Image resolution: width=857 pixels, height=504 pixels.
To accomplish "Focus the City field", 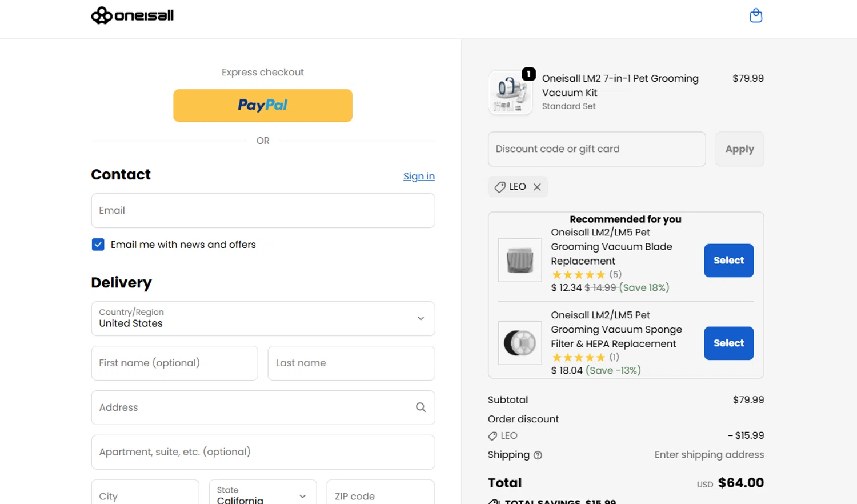I will coord(145,493).
